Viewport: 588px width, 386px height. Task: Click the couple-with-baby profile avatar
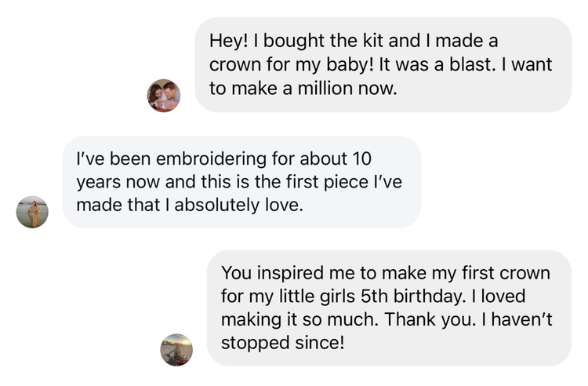(x=164, y=96)
